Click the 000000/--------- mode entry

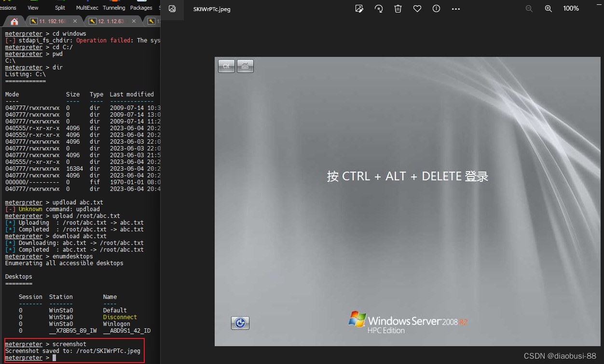coord(32,182)
